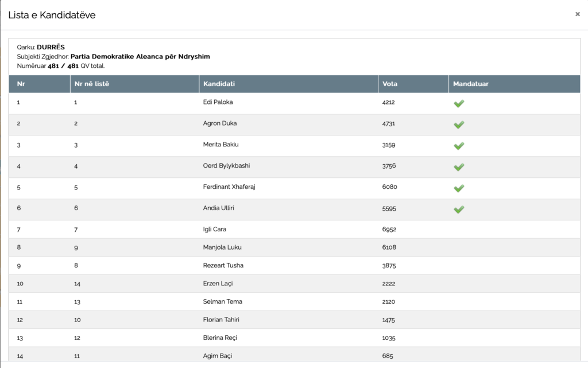The height and width of the screenshot is (368, 588).
Task: Click the Nr në listë column header
Action: pos(91,84)
